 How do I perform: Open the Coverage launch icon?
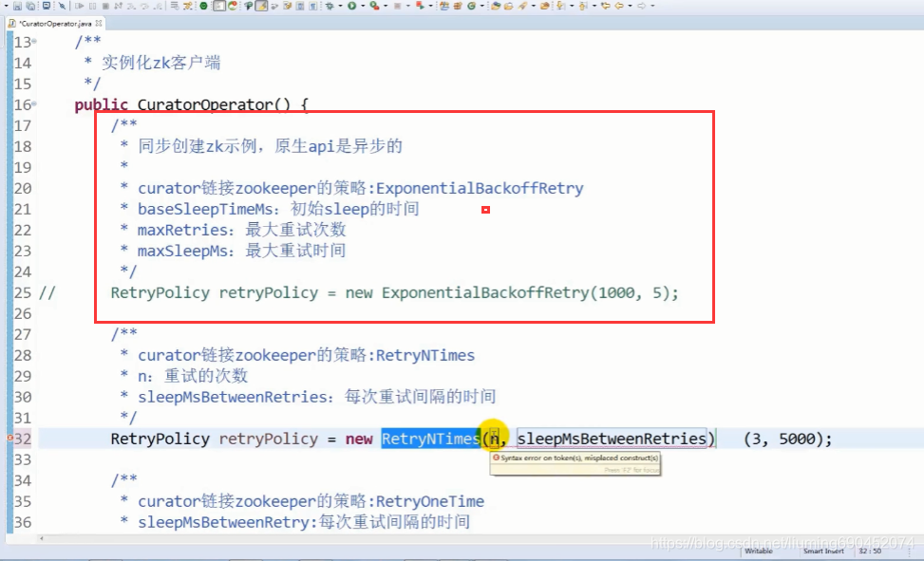point(374,7)
